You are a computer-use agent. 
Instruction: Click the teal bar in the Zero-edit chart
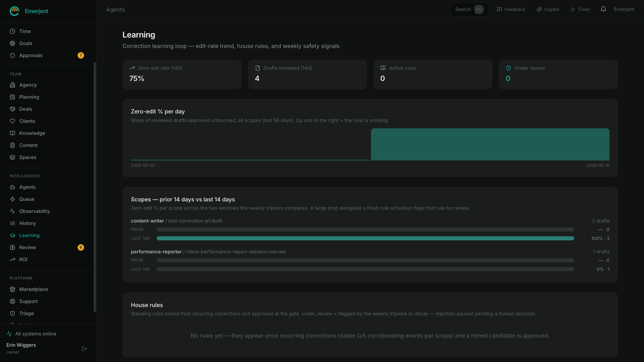(490, 144)
